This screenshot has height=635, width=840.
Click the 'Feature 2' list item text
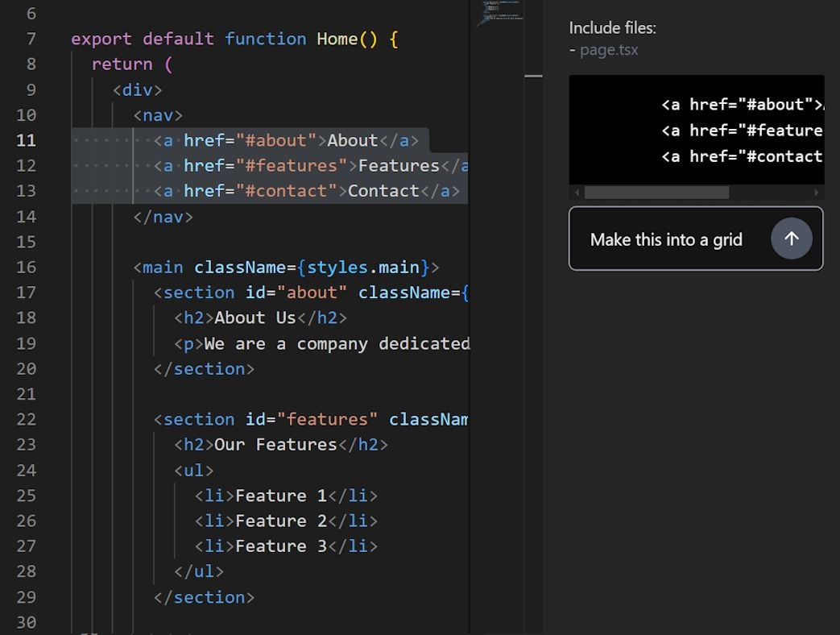282,521
